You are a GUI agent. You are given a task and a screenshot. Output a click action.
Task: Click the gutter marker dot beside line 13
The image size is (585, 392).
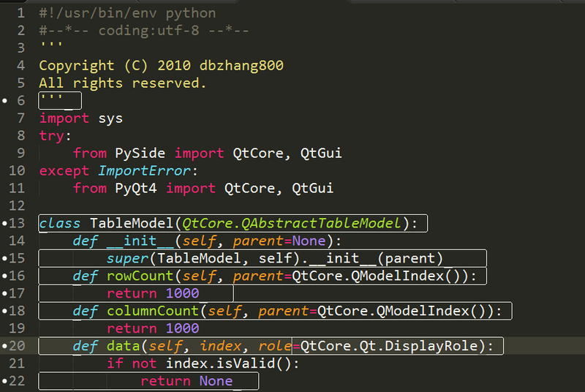4,224
